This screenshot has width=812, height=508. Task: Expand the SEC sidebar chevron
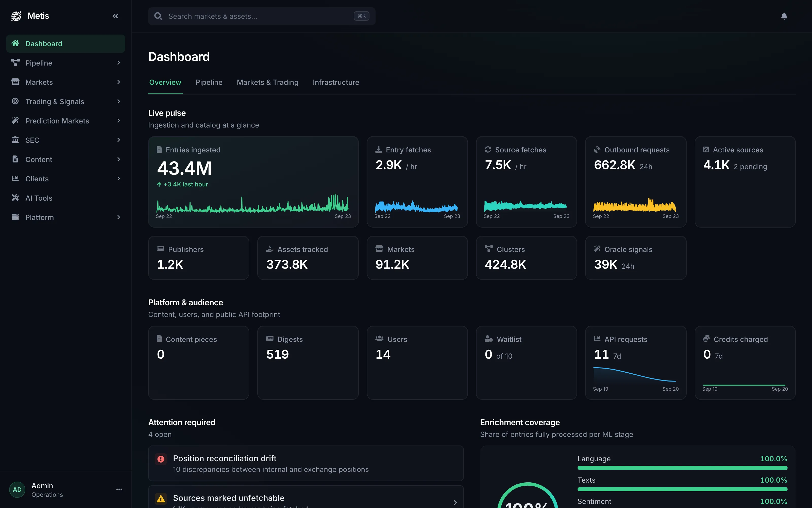click(119, 140)
